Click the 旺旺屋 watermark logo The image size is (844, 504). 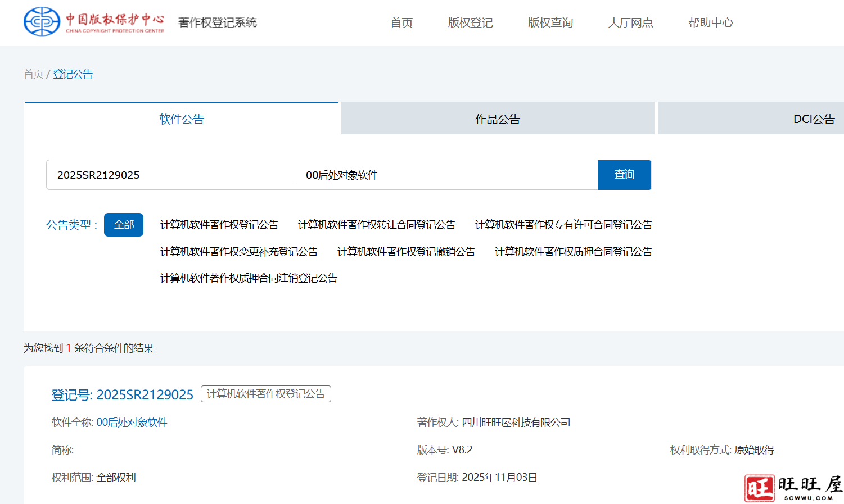(793, 487)
